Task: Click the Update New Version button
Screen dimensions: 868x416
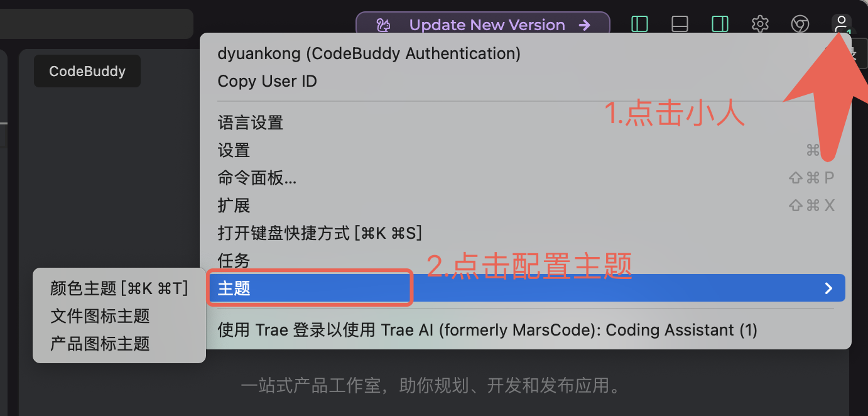Action: click(x=483, y=25)
